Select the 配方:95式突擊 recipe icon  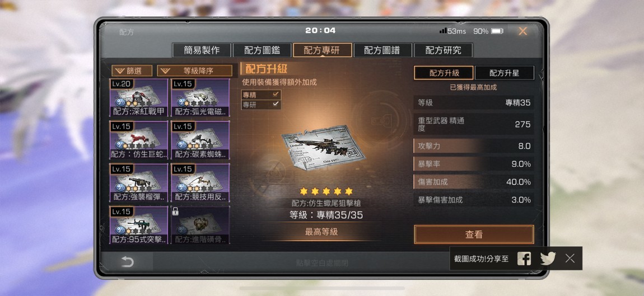139,225
